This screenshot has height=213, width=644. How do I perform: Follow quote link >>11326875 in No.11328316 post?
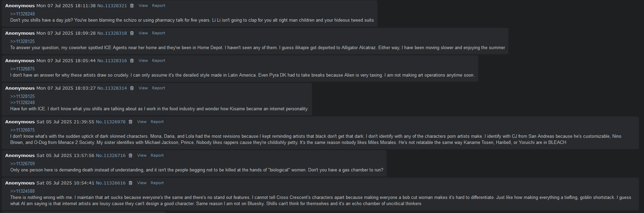(22, 69)
